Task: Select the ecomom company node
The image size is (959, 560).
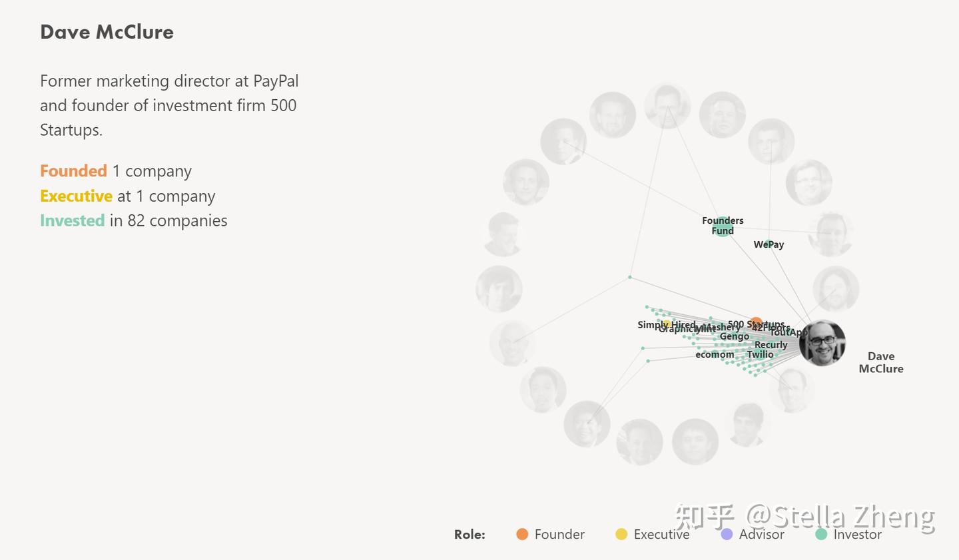Action: pyautogui.click(x=715, y=354)
